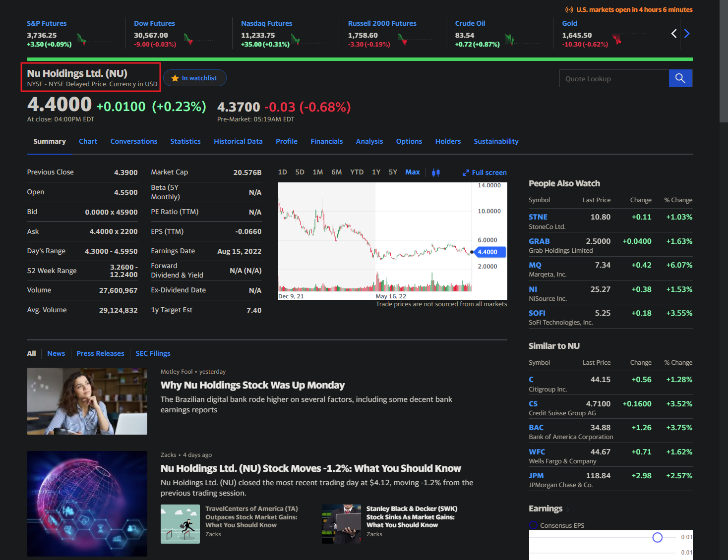Screen dimensions: 728x560
Task: Click the watchlist star icon
Action: click(175, 78)
